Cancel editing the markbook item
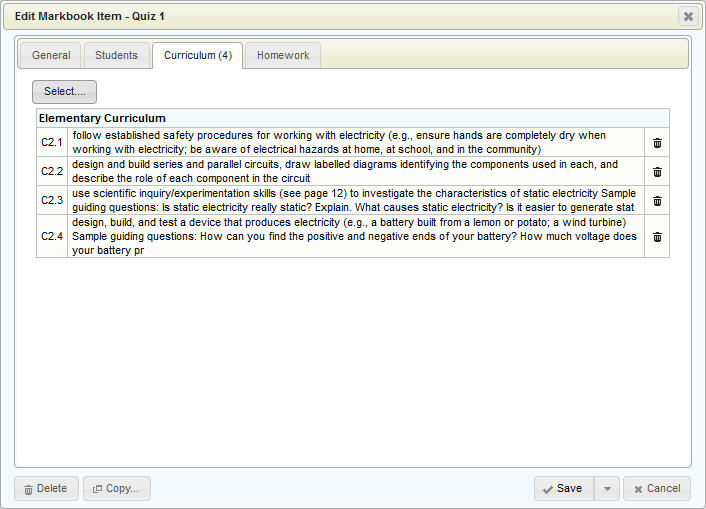Viewport: 706px width, 509px height. [x=656, y=488]
